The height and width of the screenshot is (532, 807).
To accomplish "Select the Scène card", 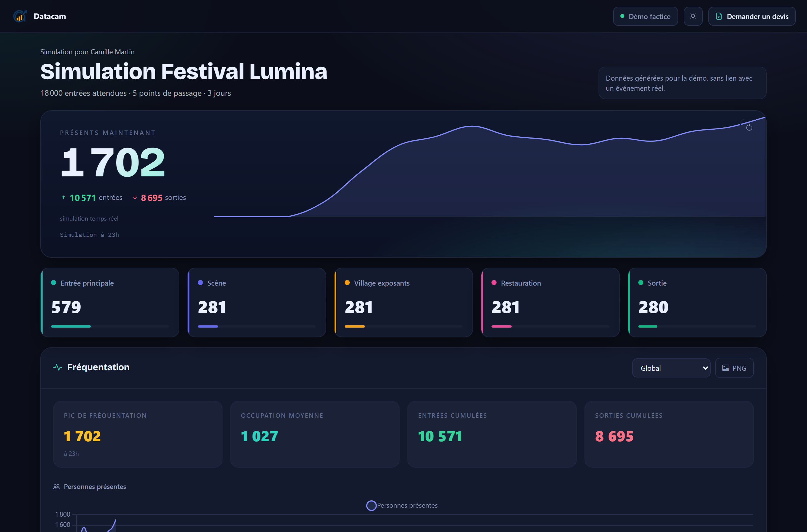I will 257,302.
